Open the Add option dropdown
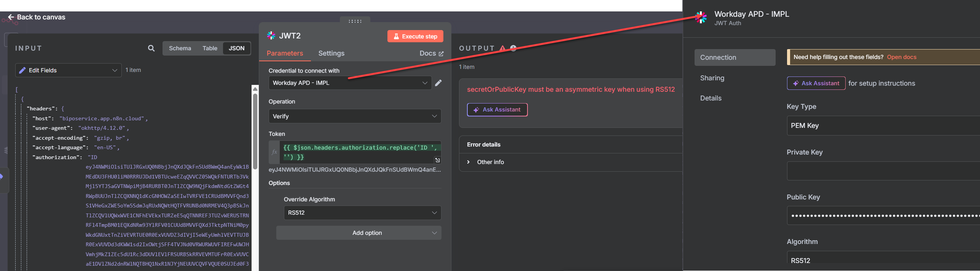Image resolution: width=980 pixels, height=271 pixels. 359,233
